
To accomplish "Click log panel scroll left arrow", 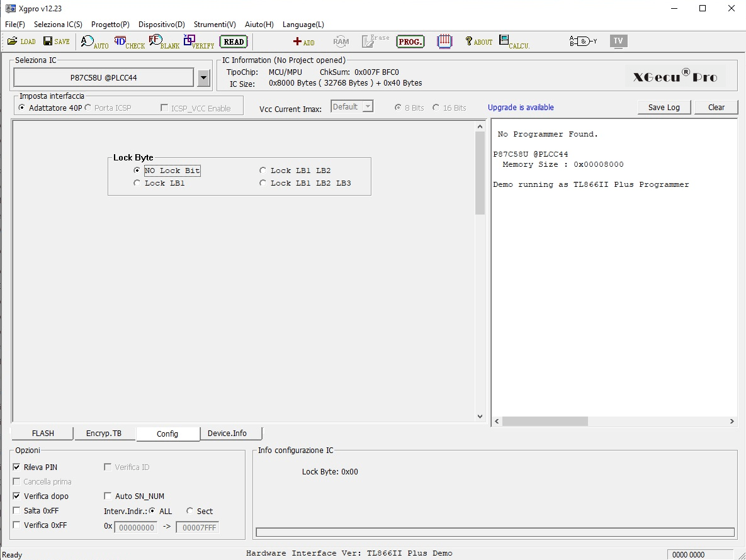I will 497,421.
